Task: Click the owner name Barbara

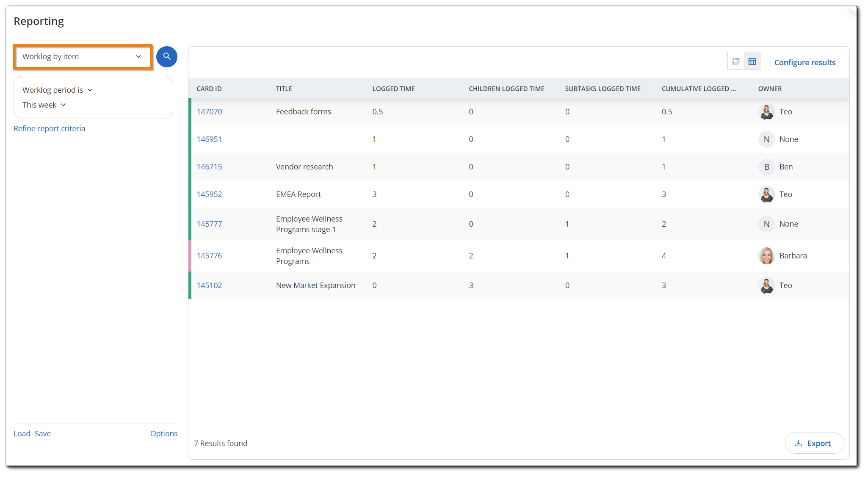Action: (793, 256)
